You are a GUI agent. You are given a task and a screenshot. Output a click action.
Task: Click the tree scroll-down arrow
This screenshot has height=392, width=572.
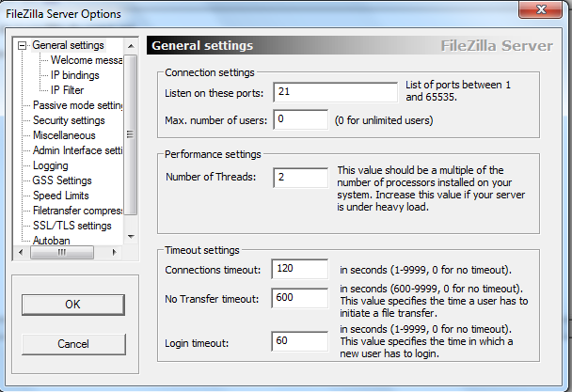(x=131, y=237)
